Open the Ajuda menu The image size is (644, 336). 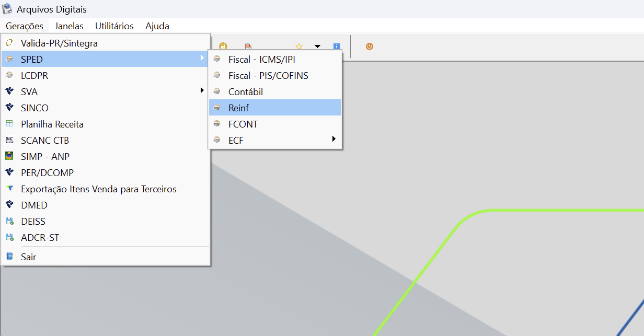click(157, 26)
